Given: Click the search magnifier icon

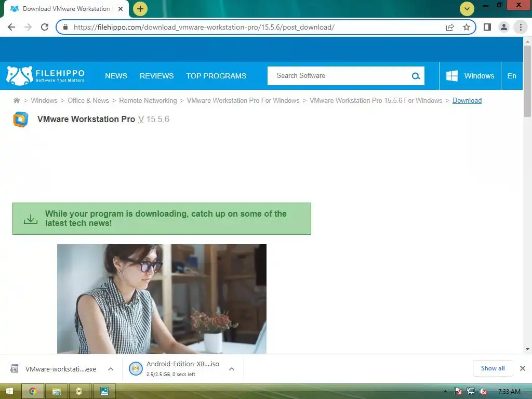Looking at the screenshot, I should 416,76.
